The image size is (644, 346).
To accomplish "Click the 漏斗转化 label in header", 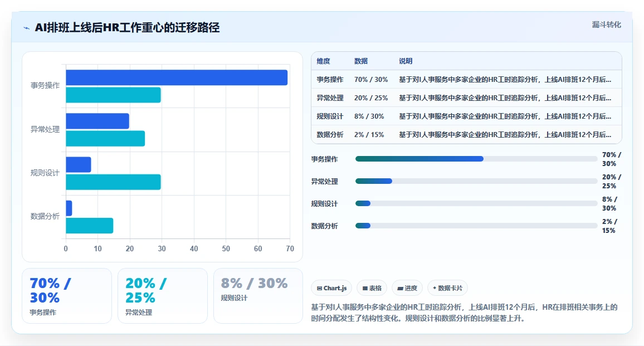I will (x=606, y=25).
